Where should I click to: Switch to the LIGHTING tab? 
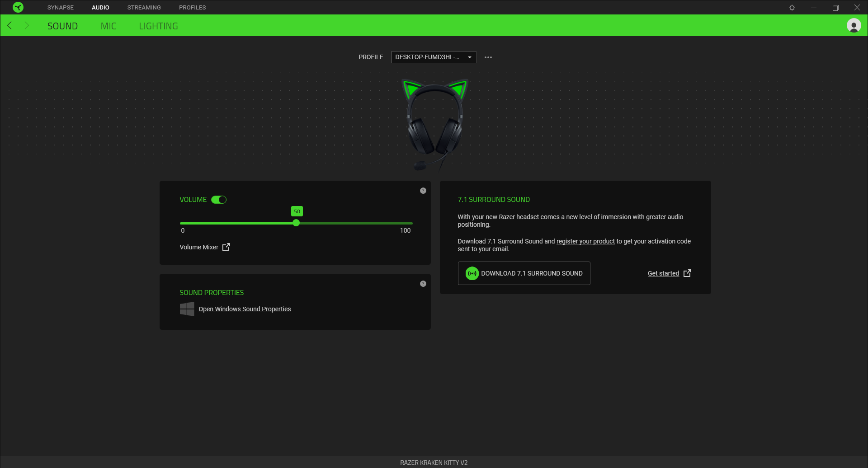click(158, 26)
